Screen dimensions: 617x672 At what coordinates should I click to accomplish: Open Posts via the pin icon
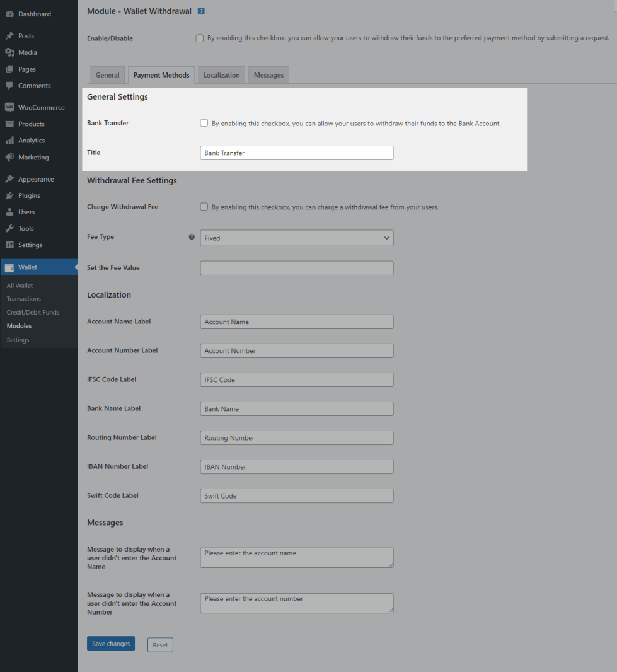[9, 36]
